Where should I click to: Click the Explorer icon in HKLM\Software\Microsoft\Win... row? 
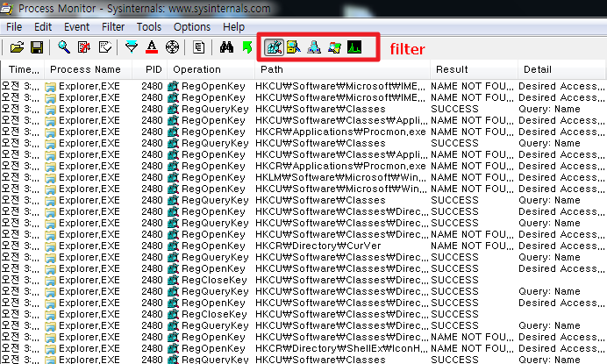pos(50,178)
